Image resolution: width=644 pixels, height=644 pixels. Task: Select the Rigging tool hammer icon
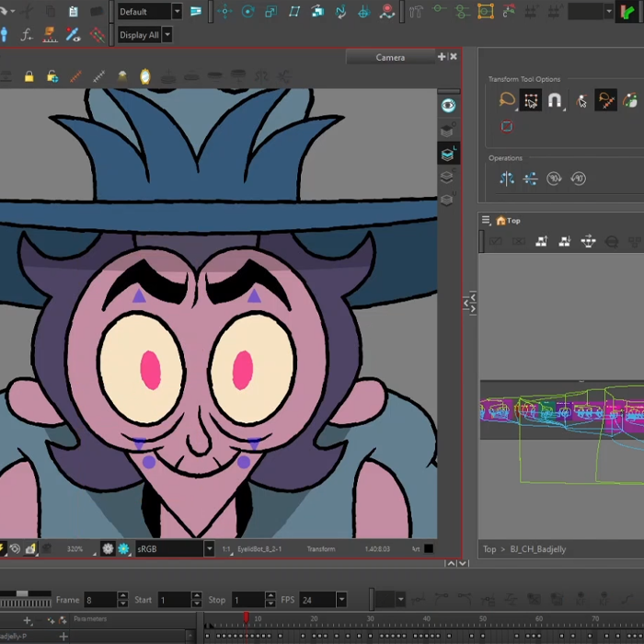416,11
